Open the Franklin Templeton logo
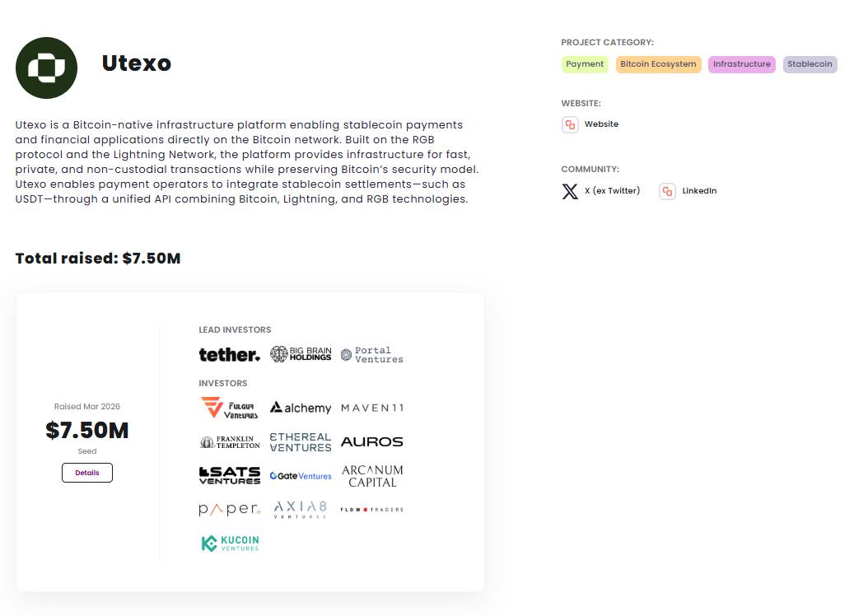 [229, 442]
